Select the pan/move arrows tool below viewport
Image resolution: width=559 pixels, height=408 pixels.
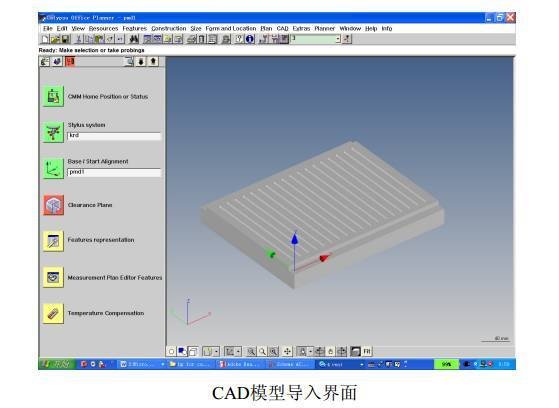pyautogui.click(x=287, y=352)
